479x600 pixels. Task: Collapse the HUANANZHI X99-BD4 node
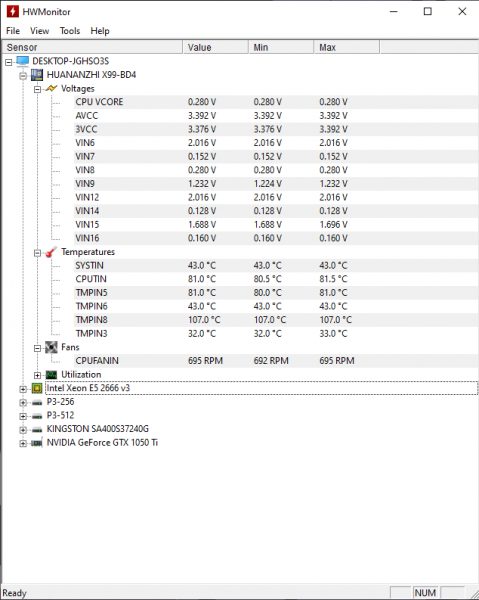[23, 75]
